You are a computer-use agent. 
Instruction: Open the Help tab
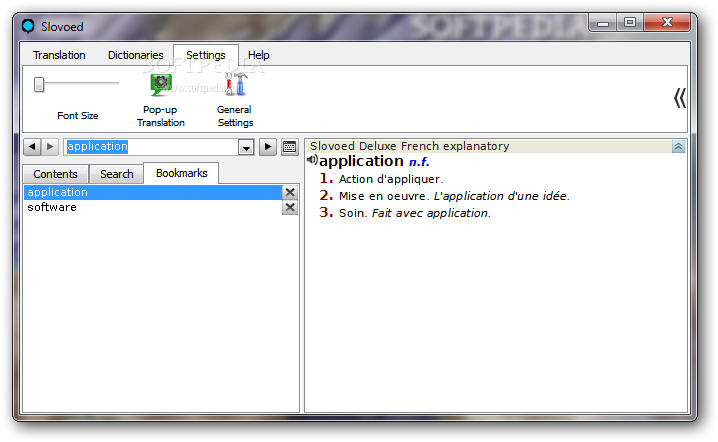259,55
